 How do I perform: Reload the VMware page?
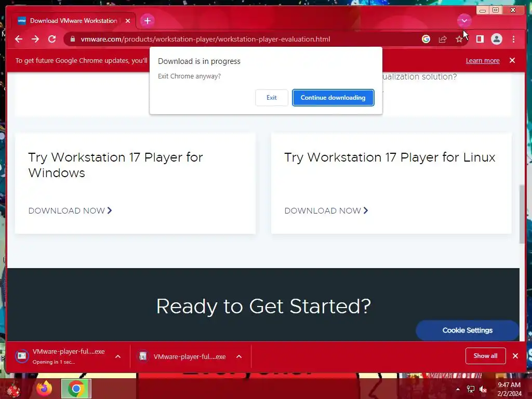(x=52, y=39)
